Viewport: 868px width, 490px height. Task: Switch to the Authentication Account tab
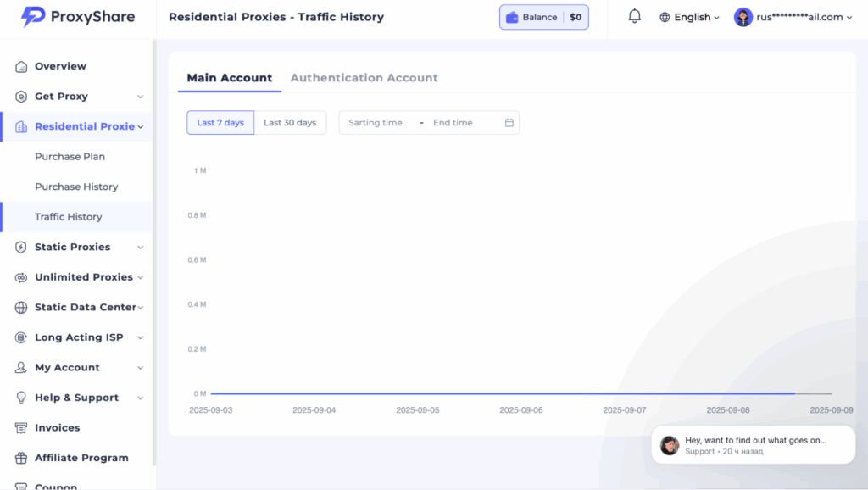point(364,78)
